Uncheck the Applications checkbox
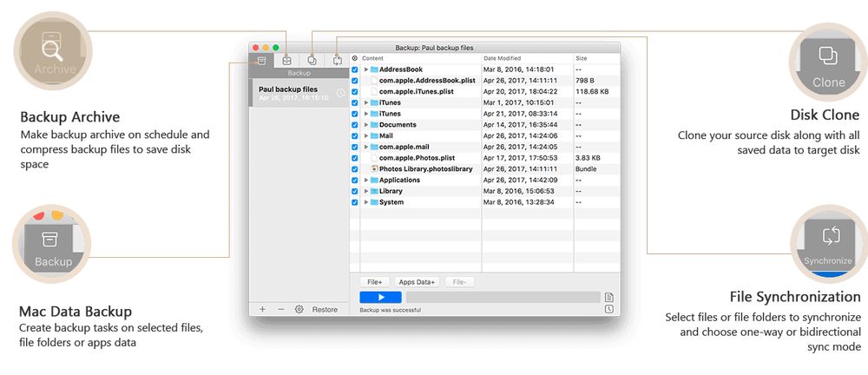 [x=355, y=180]
